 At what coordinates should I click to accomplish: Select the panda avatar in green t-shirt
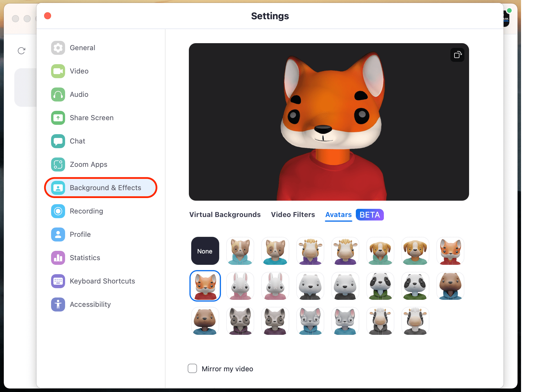coord(415,286)
